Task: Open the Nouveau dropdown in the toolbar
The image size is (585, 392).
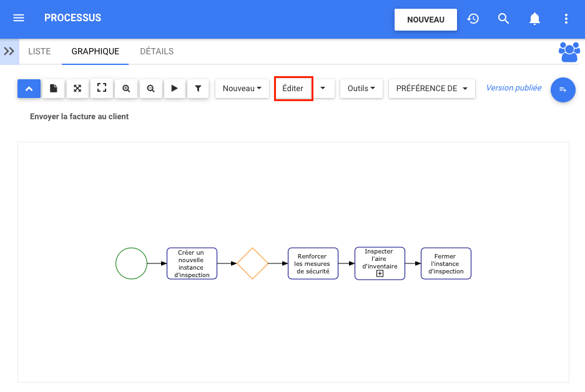Action: pyautogui.click(x=242, y=89)
